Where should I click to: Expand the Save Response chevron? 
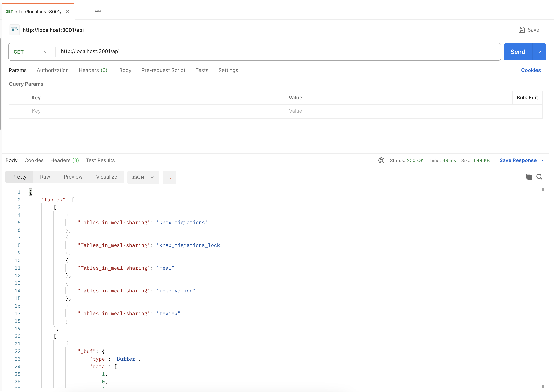point(542,160)
